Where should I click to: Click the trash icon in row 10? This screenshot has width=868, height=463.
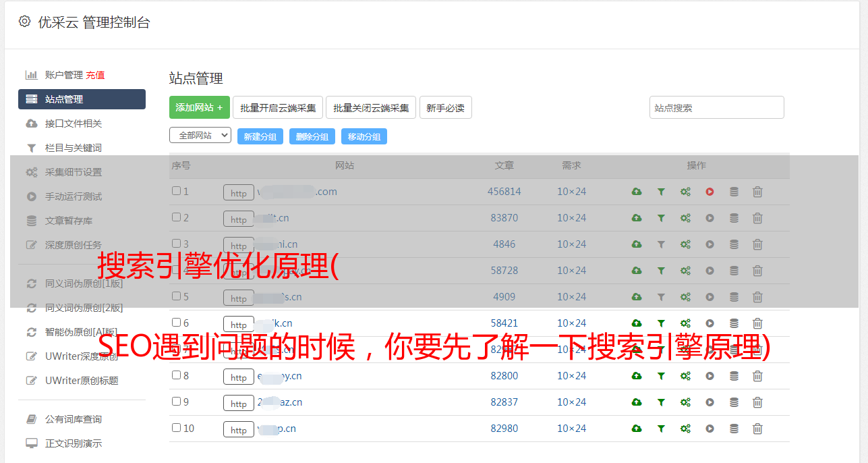757,429
